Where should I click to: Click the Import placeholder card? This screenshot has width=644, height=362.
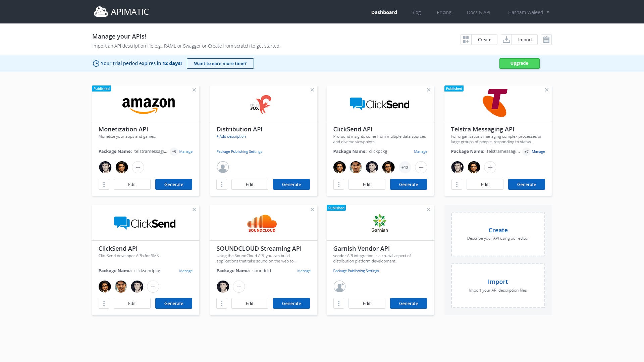498,286
